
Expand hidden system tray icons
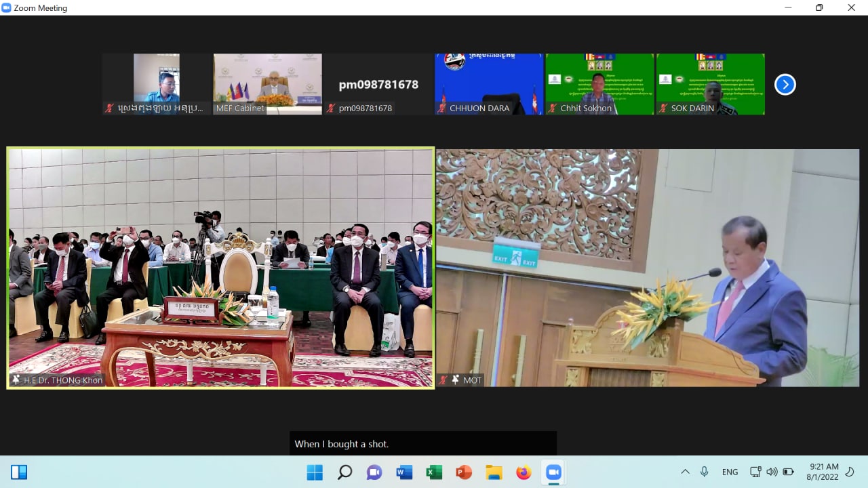(685, 472)
